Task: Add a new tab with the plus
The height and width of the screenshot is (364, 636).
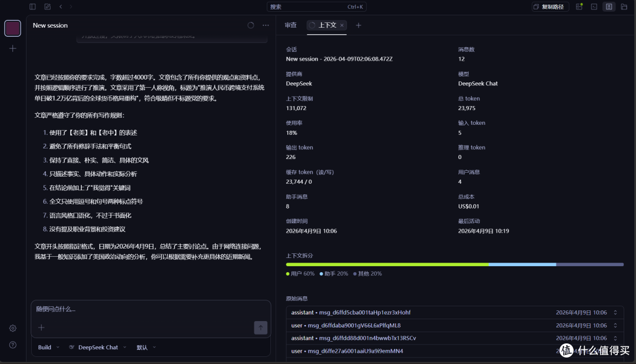Action: point(358,25)
